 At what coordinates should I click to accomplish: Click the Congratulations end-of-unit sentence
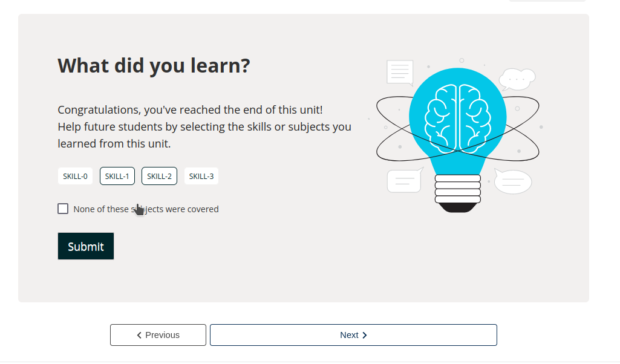click(x=190, y=110)
